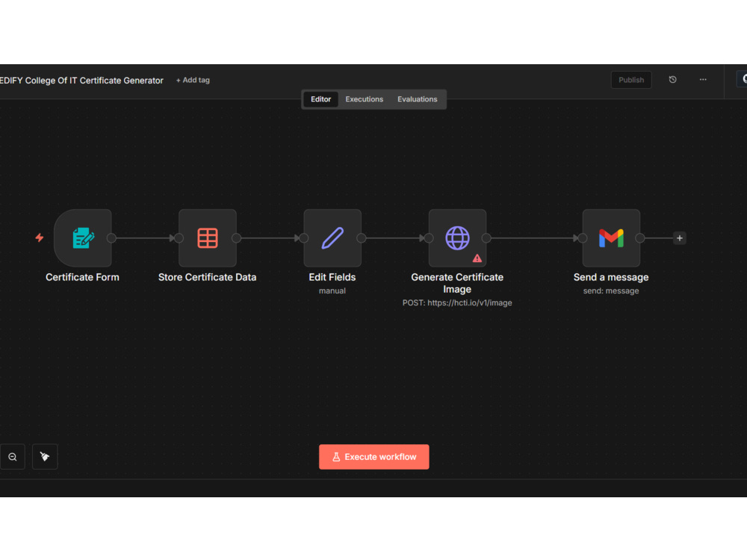Open the Edit Fields pencil node
The image size is (747, 560).
click(x=332, y=238)
